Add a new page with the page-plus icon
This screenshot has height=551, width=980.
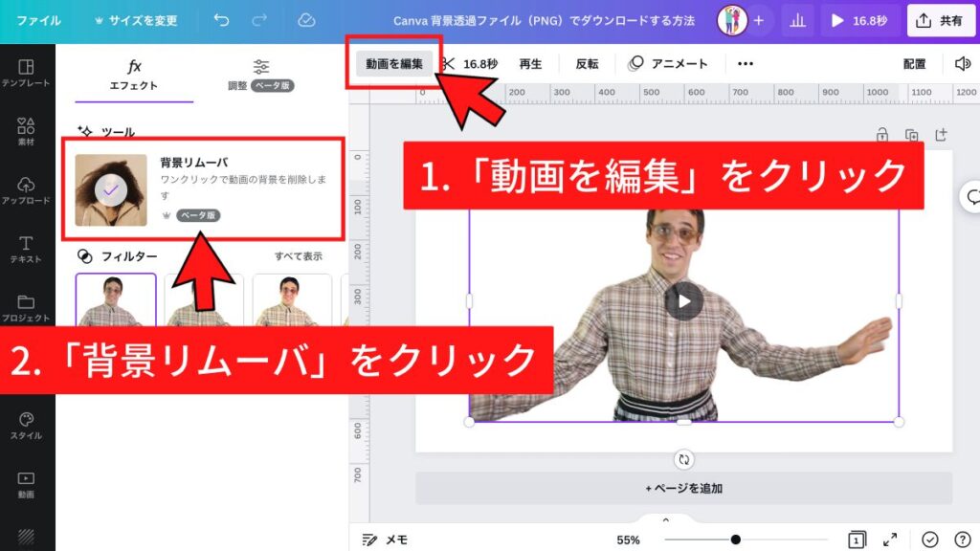(x=941, y=134)
